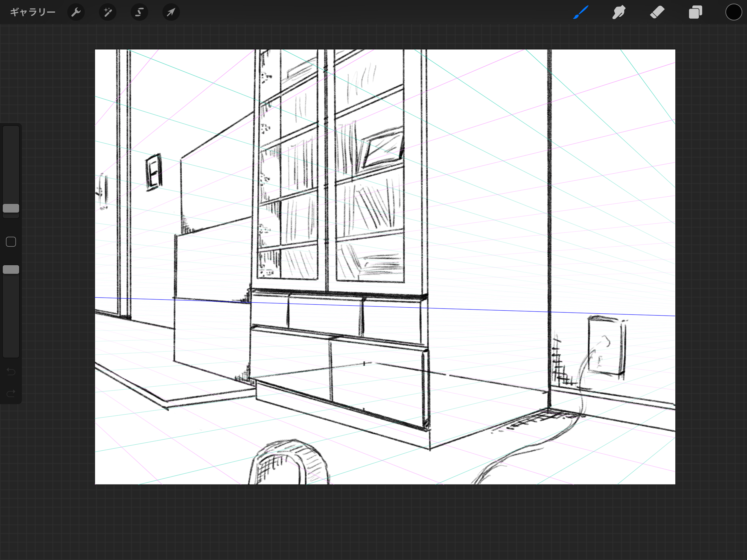Click the brush opacity slider handle

11,270
